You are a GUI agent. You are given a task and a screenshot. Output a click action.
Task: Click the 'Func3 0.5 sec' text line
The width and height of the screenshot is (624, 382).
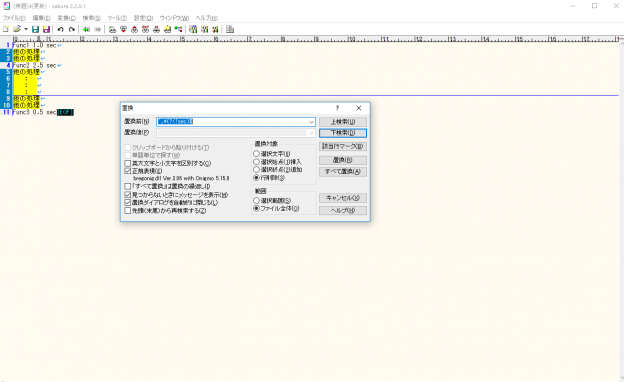coord(34,112)
